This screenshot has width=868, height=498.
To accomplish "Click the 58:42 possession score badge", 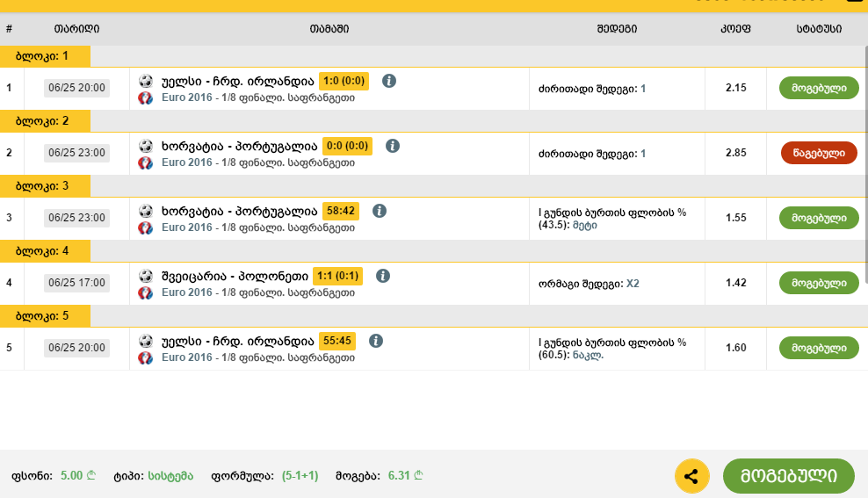I will (x=341, y=211).
